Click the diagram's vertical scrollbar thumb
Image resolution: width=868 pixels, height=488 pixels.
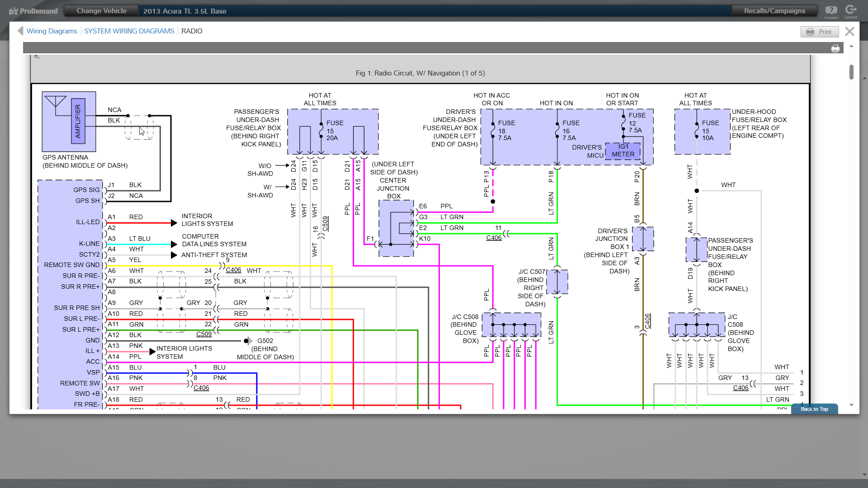click(851, 72)
